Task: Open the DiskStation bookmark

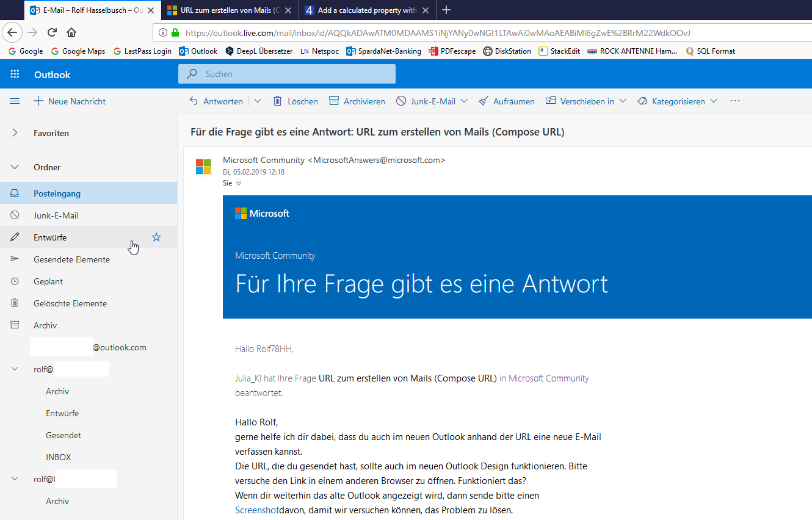Action: click(x=507, y=51)
